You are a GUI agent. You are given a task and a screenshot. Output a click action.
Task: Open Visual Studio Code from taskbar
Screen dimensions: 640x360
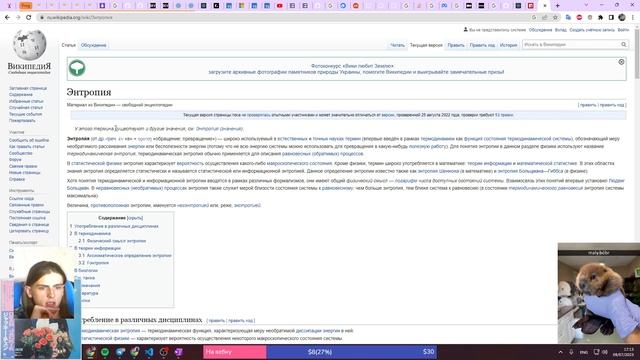[149, 352]
